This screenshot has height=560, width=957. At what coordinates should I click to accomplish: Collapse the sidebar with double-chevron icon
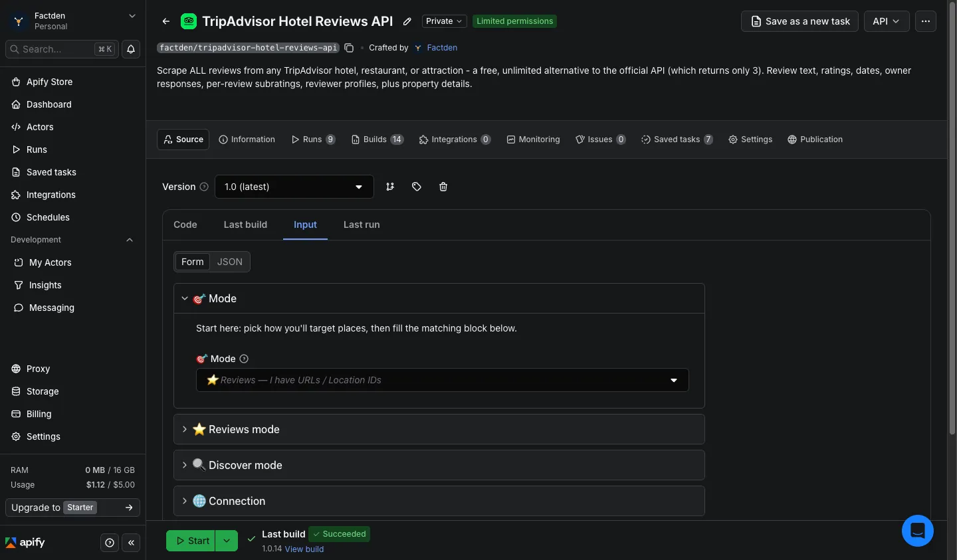[131, 543]
